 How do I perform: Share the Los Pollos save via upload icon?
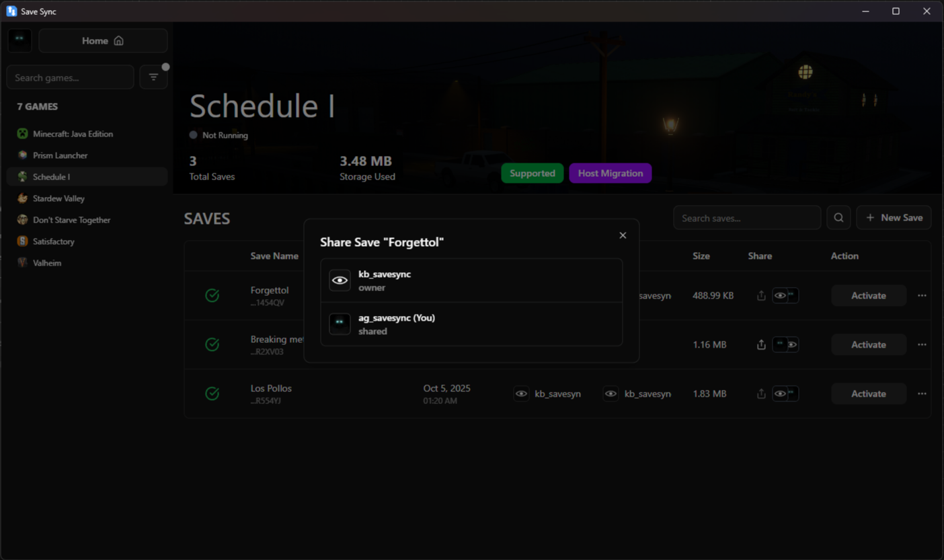tap(761, 394)
